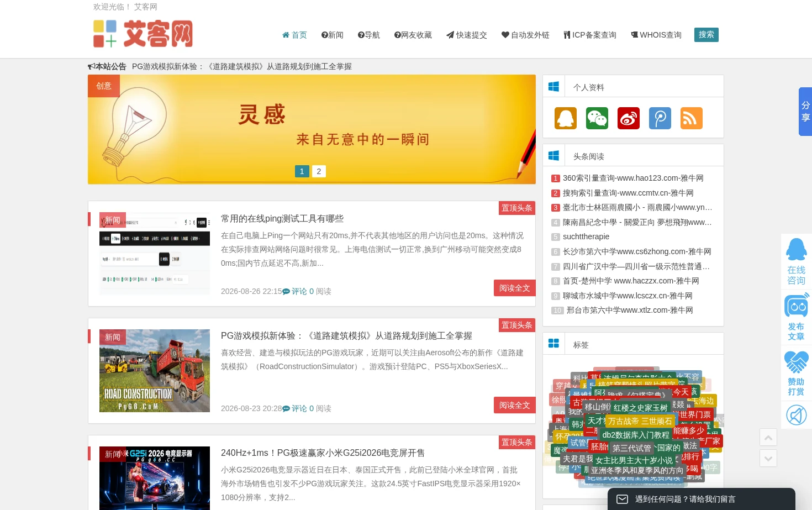
Task: Click the tag 亚洲冬季风和夏季风的方向
Action: click(637, 471)
